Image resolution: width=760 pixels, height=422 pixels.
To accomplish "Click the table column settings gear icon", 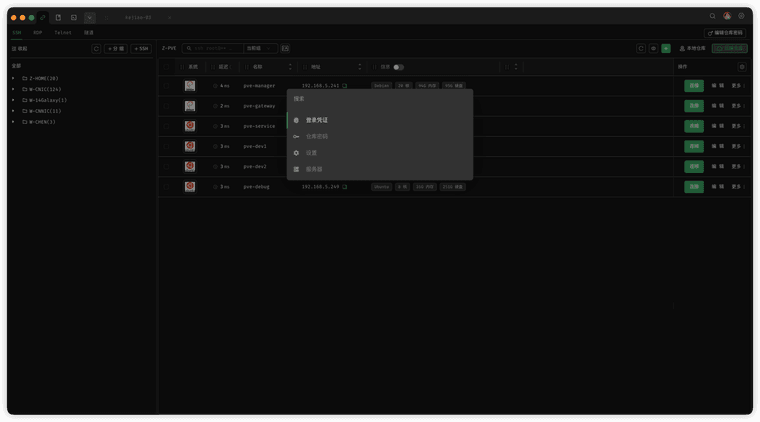I will 741,67.
